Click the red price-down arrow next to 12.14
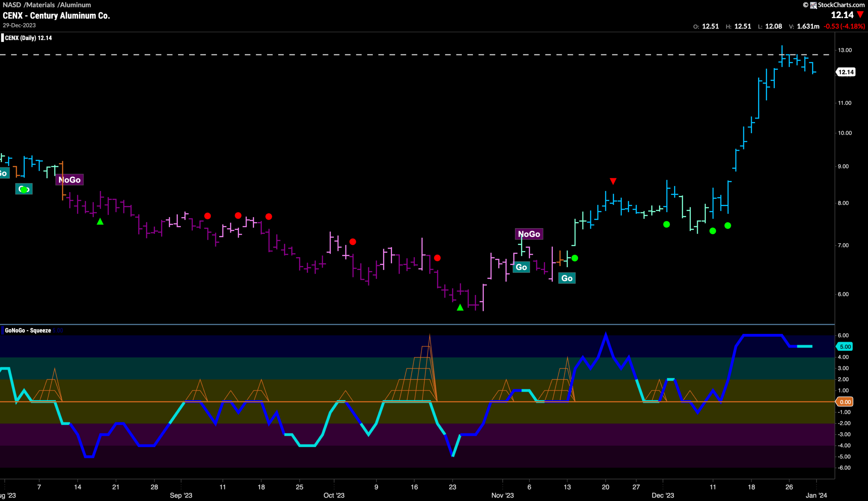Image resolution: width=868 pixels, height=501 pixels. [860, 15]
